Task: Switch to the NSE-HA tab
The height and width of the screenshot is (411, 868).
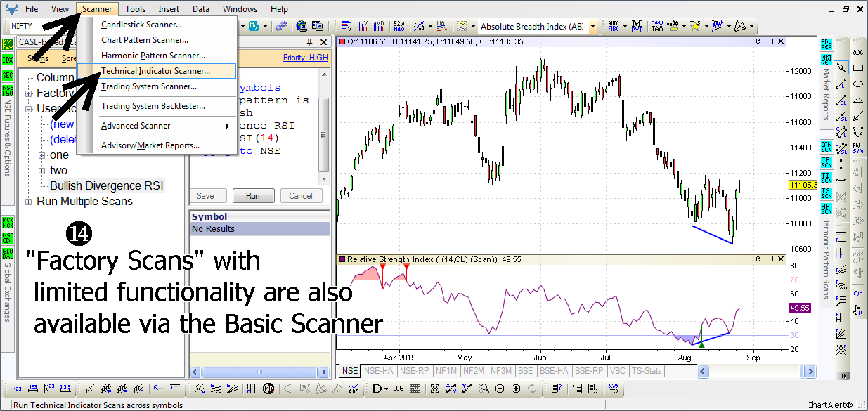Action: pos(379,371)
